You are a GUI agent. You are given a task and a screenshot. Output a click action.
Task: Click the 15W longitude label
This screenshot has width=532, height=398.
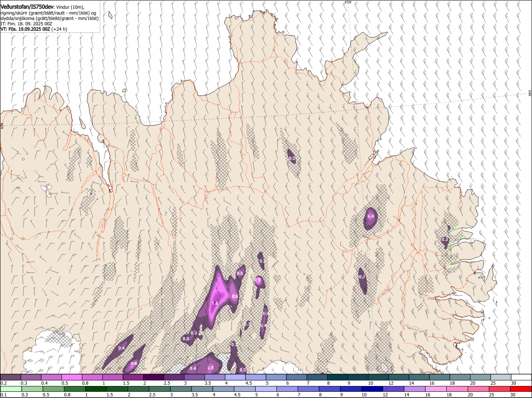348,2
